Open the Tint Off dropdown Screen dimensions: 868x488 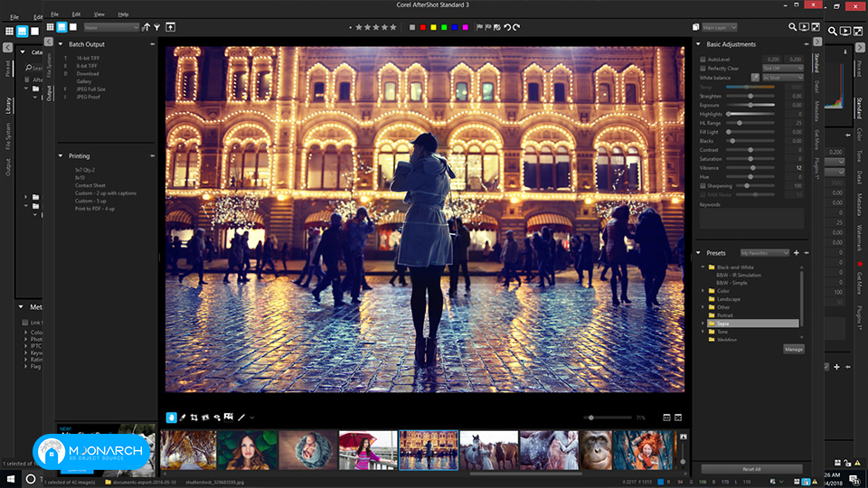(x=783, y=68)
